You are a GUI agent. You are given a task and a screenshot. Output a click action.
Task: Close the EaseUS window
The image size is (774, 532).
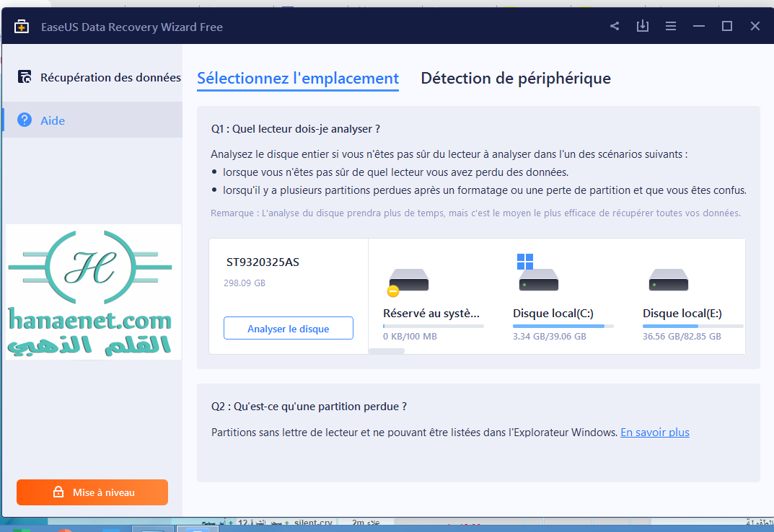pos(755,26)
